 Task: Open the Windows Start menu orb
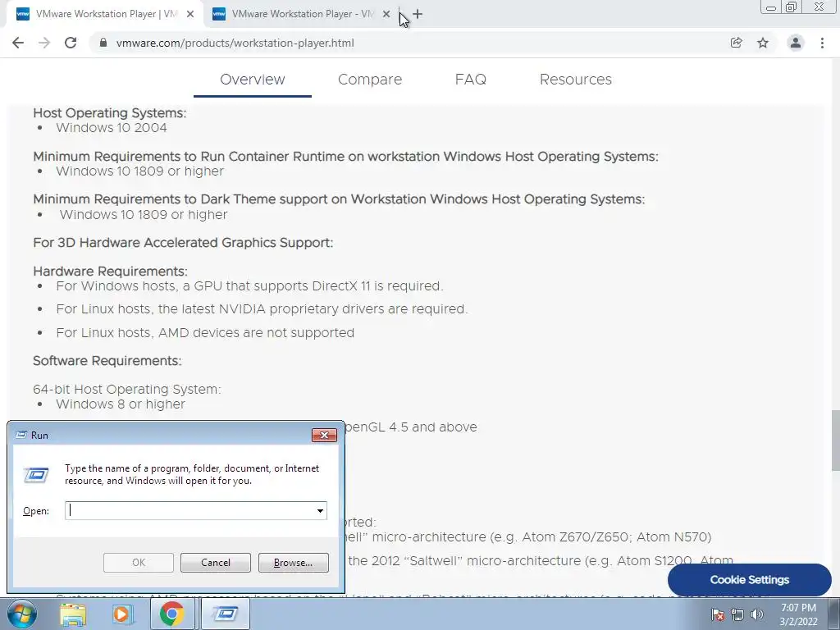[x=21, y=614]
